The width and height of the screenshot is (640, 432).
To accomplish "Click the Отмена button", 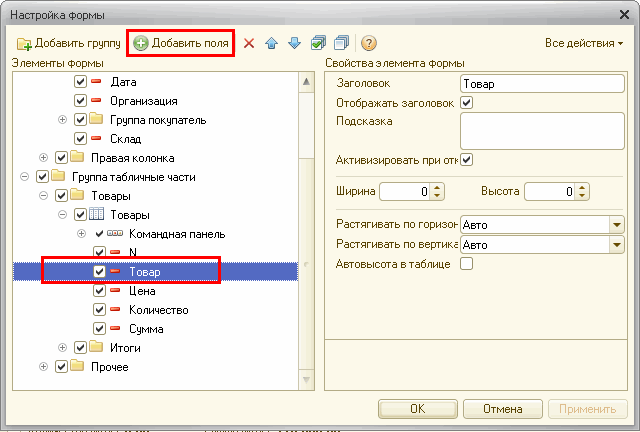I will point(502,409).
